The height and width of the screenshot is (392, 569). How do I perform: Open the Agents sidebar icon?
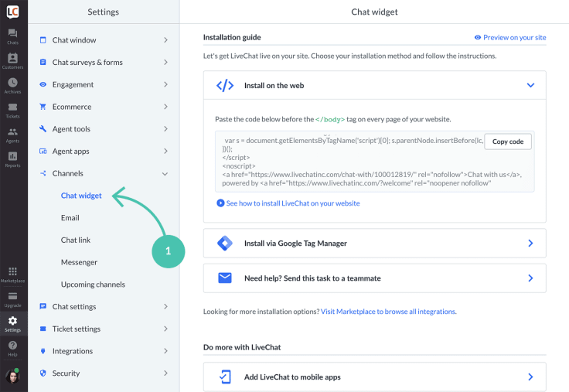pos(12,131)
